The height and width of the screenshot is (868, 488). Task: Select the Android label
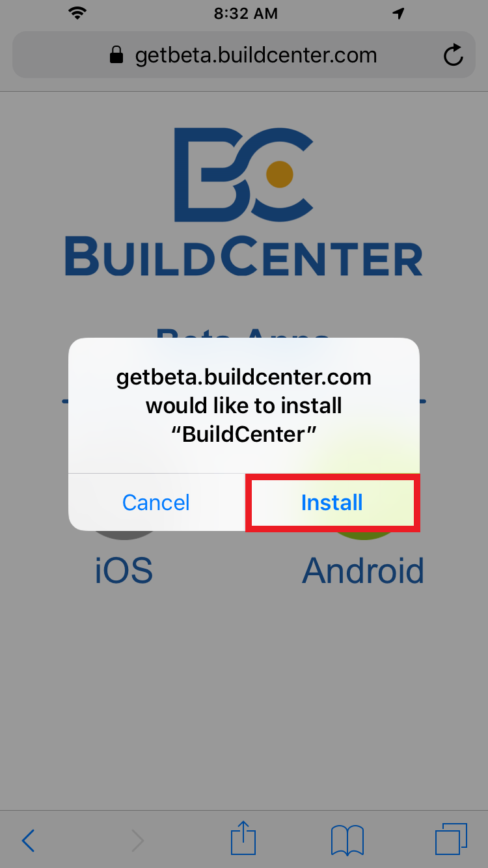point(363,570)
